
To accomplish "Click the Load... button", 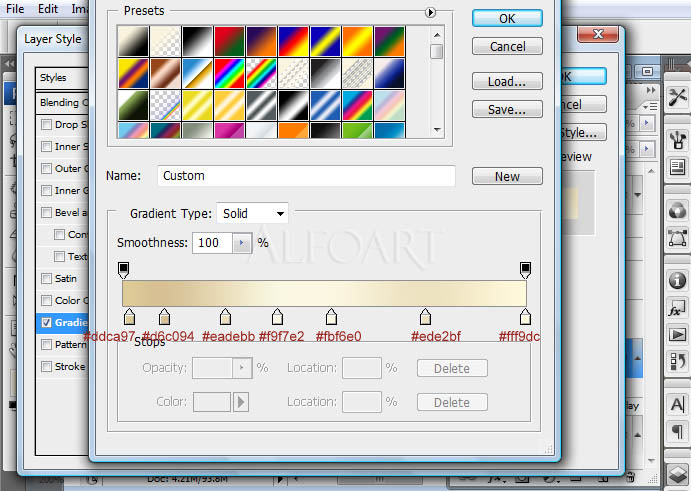I will pyautogui.click(x=507, y=82).
